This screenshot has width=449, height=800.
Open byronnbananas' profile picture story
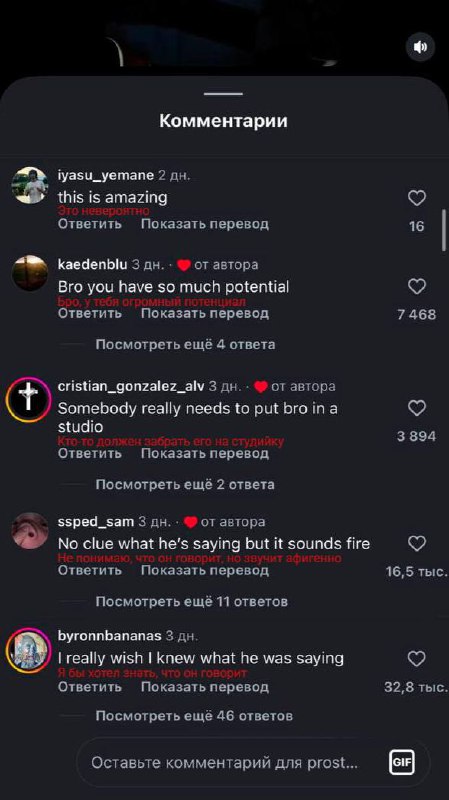[x=29, y=650]
